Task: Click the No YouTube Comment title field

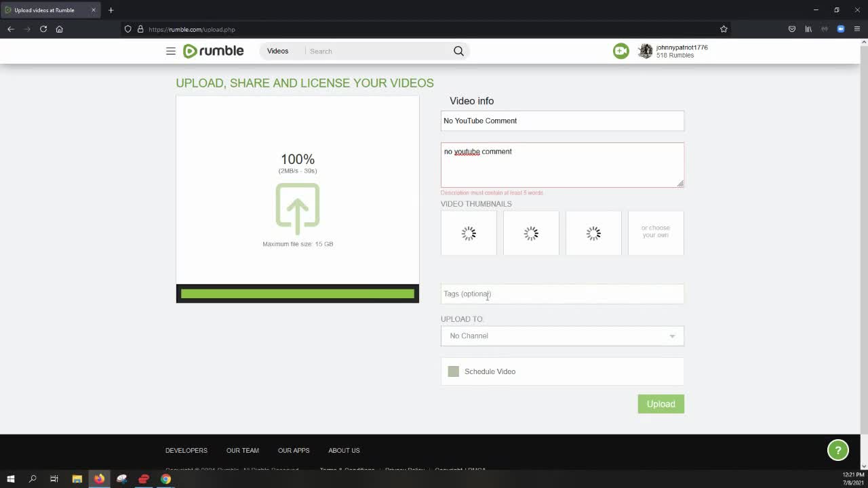Action: [562, 121]
